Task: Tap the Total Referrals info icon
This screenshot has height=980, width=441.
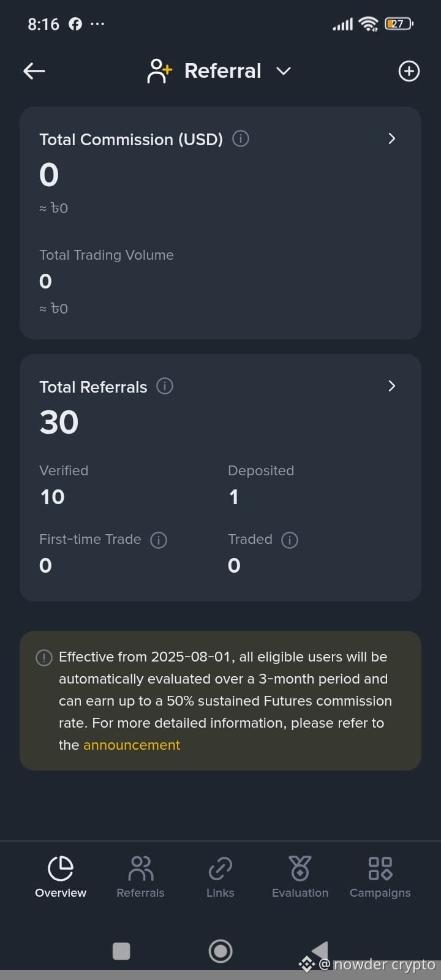Action: [165, 386]
